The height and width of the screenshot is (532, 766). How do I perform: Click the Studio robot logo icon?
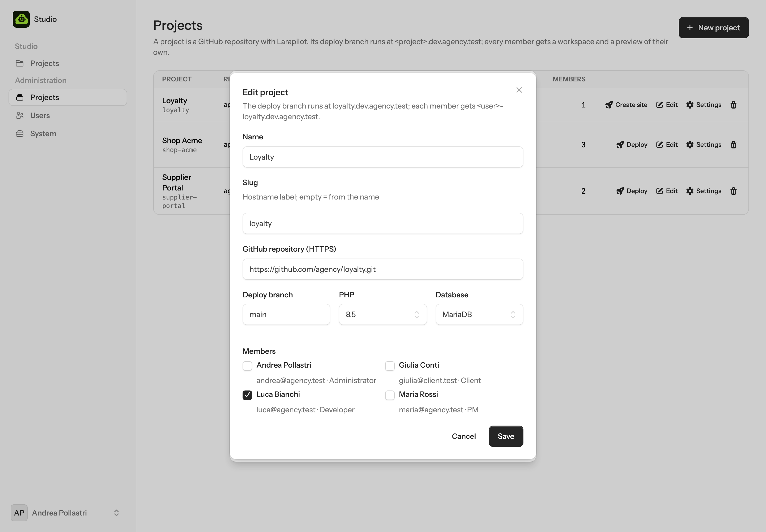pyautogui.click(x=21, y=19)
